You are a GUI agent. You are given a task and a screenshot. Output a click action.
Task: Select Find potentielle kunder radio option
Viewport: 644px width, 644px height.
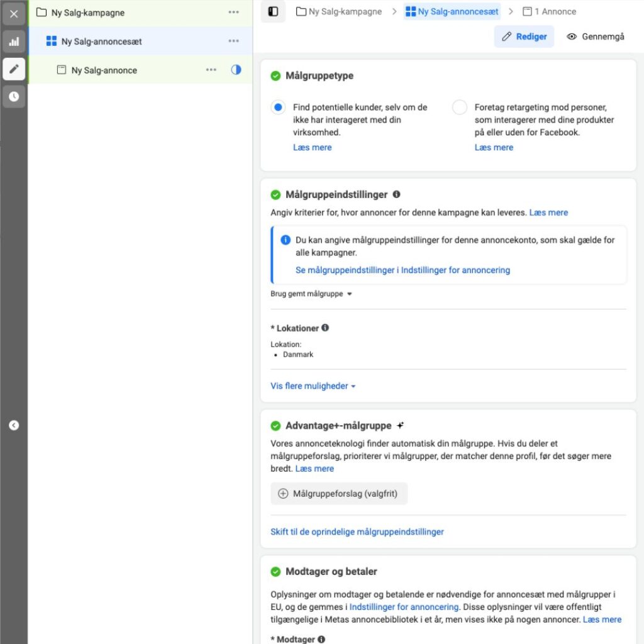click(278, 107)
